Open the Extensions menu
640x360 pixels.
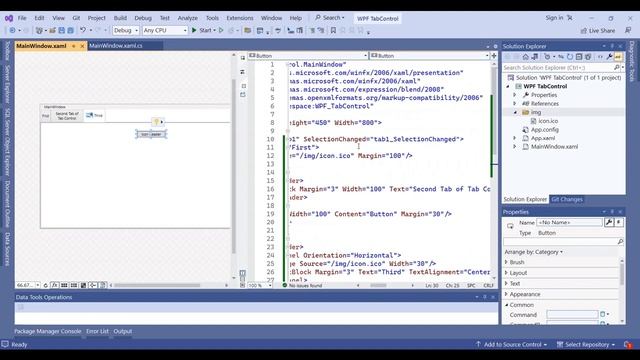coord(240,18)
